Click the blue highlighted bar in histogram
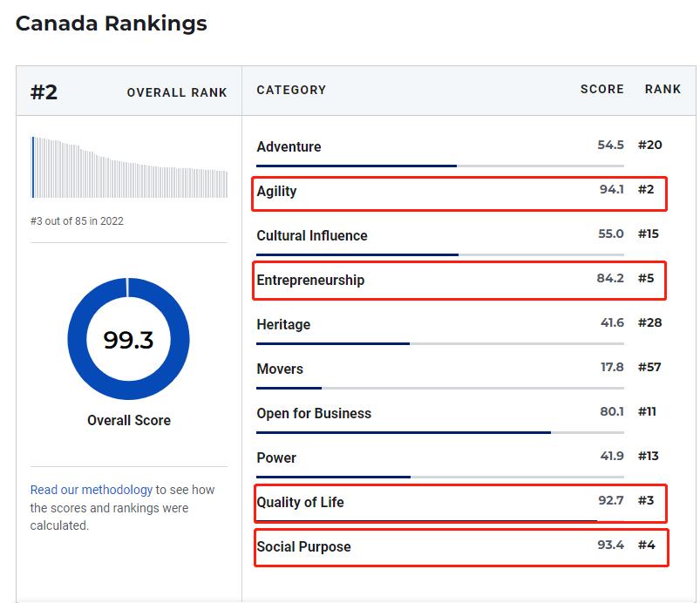The height and width of the screenshot is (603, 700). click(x=32, y=167)
